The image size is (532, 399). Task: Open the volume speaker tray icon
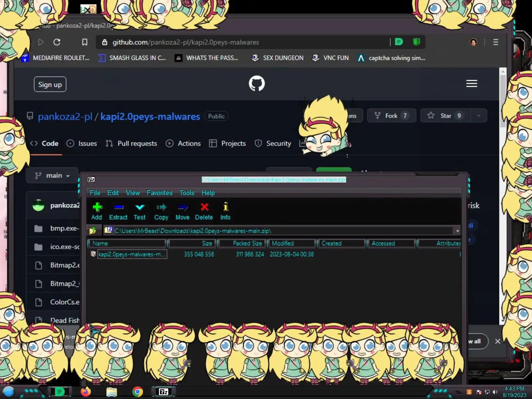pos(495,392)
